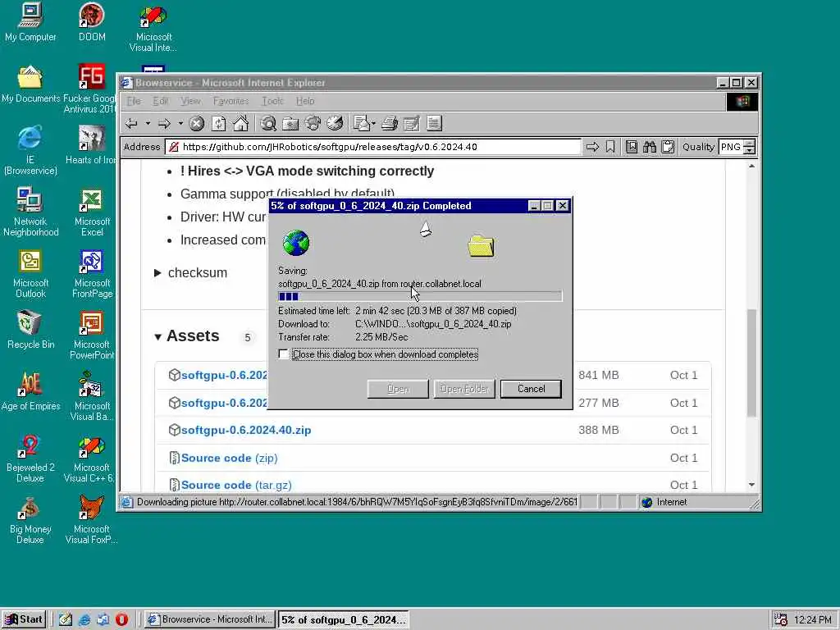The width and height of the screenshot is (840, 630).
Task: Tick Close this dialog box when download completes
Action: 283,354
